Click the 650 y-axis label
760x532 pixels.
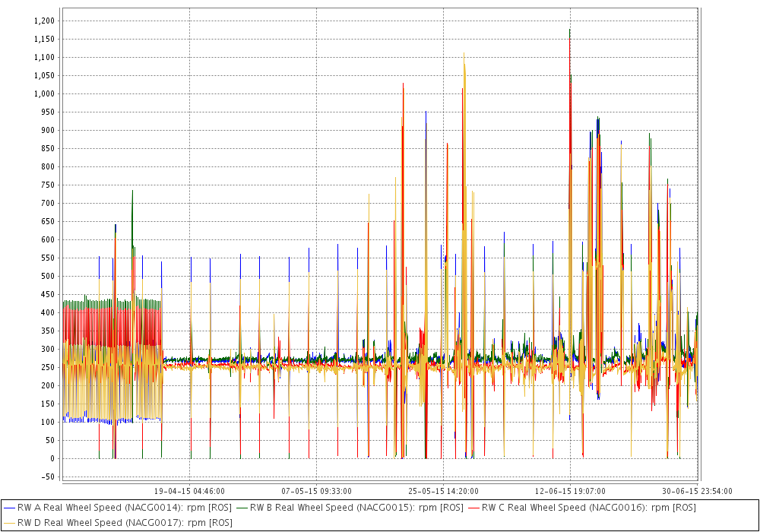pyautogui.click(x=47, y=221)
